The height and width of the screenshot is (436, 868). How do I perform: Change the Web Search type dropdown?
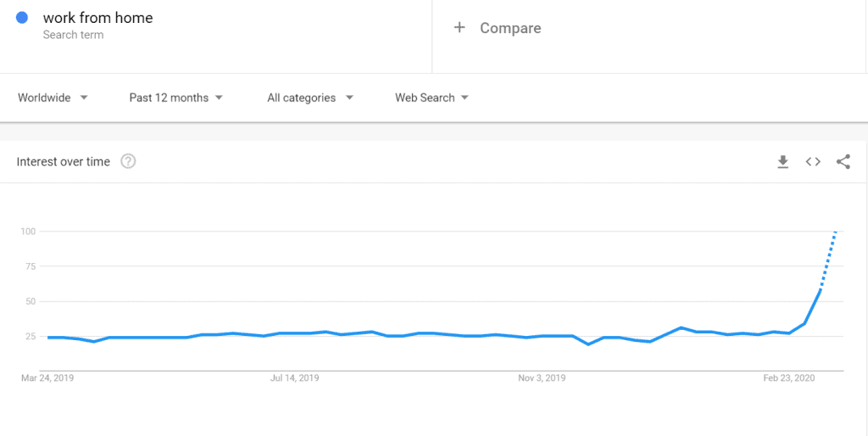pos(431,98)
